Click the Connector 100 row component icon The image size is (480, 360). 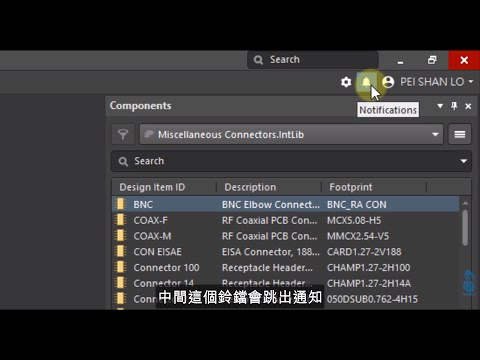click(120, 267)
